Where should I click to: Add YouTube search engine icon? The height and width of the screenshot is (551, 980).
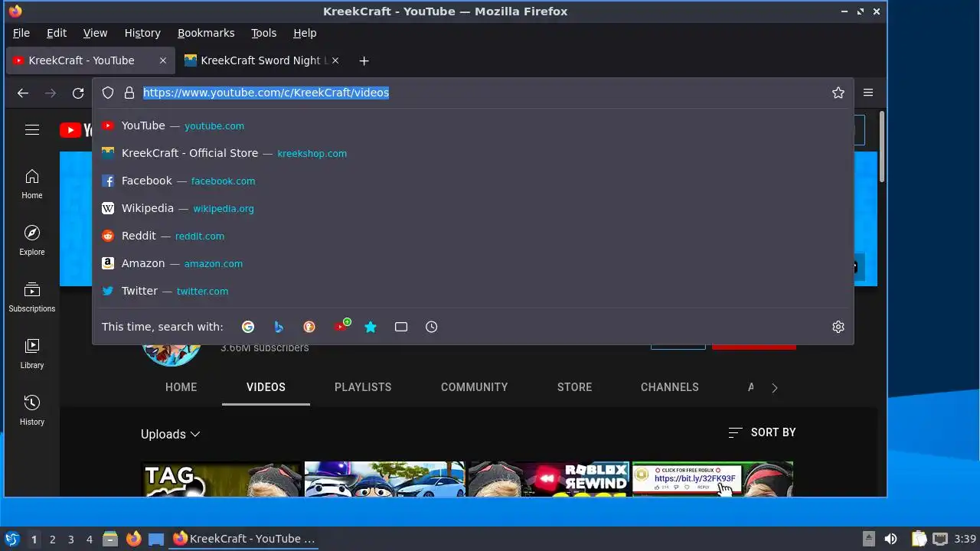(341, 326)
